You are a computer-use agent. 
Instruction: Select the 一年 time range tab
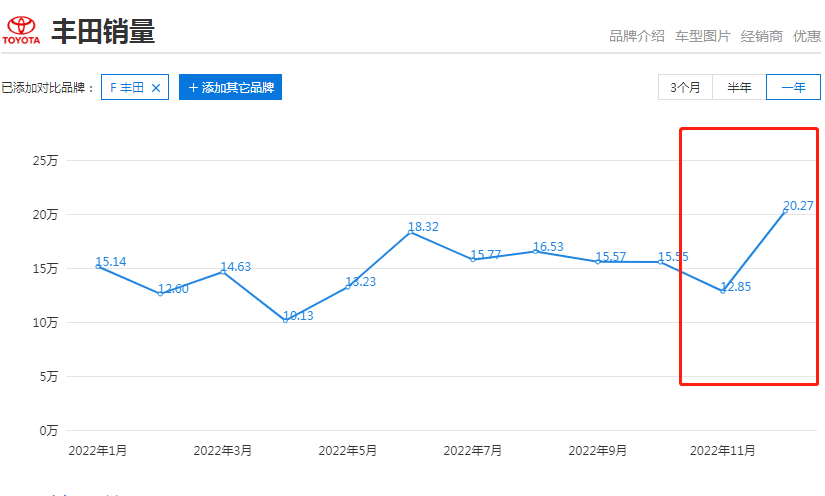point(793,87)
